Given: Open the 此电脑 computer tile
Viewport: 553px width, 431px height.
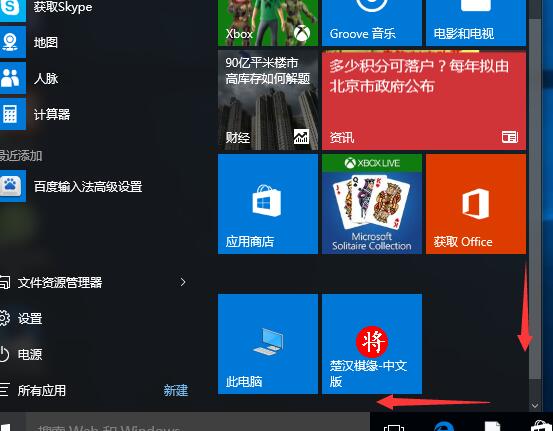Looking at the screenshot, I should (x=268, y=344).
